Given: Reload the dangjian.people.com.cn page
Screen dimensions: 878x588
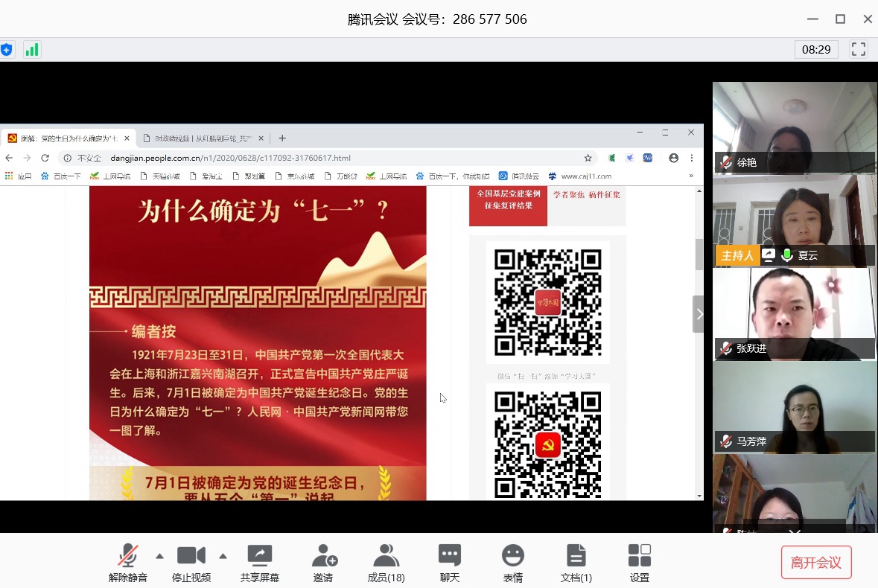Looking at the screenshot, I should coord(45,158).
